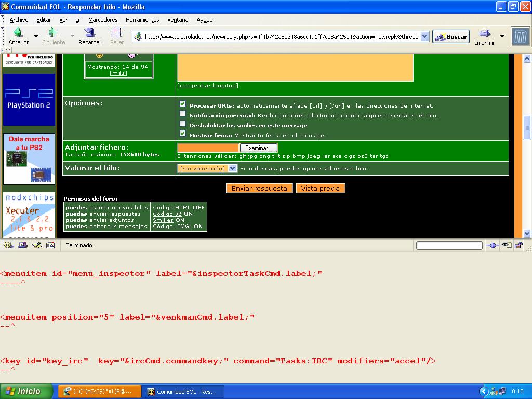Click the security padlock status icon

[x=518, y=245]
